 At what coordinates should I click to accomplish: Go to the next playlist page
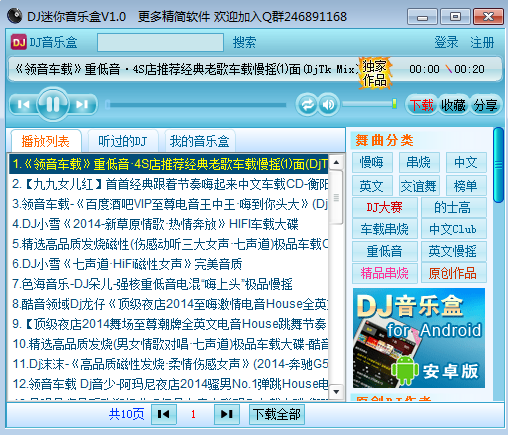tap(227, 414)
